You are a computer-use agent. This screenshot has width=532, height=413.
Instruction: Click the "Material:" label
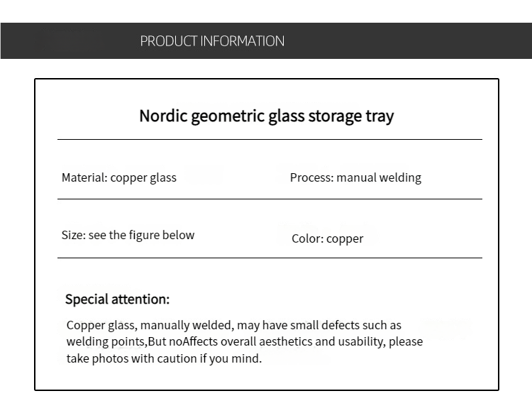pos(84,177)
